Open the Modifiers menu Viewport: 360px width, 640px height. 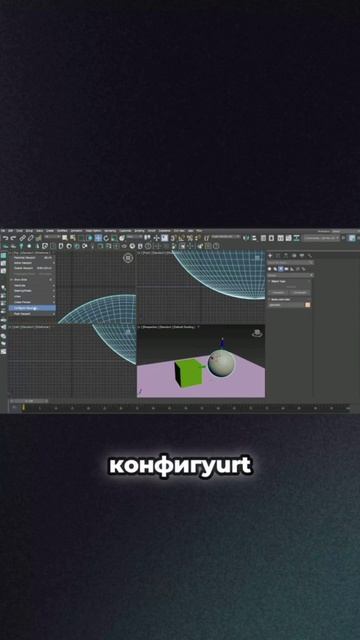[62, 231]
